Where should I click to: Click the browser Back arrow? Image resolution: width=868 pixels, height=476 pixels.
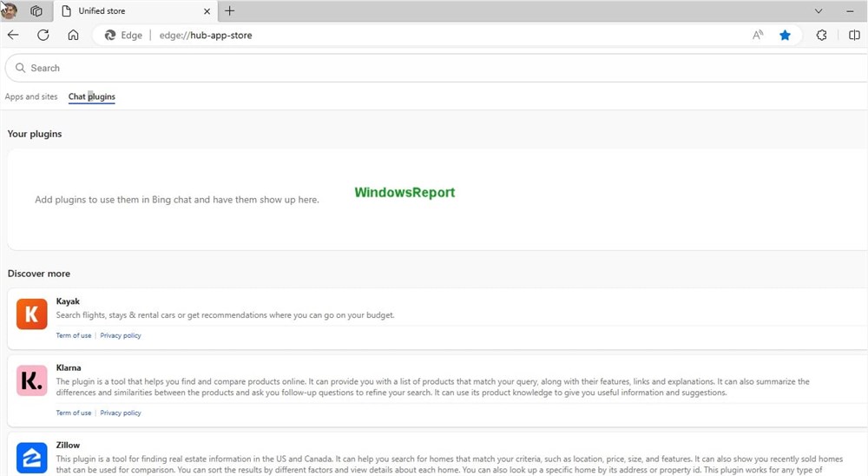click(x=13, y=36)
